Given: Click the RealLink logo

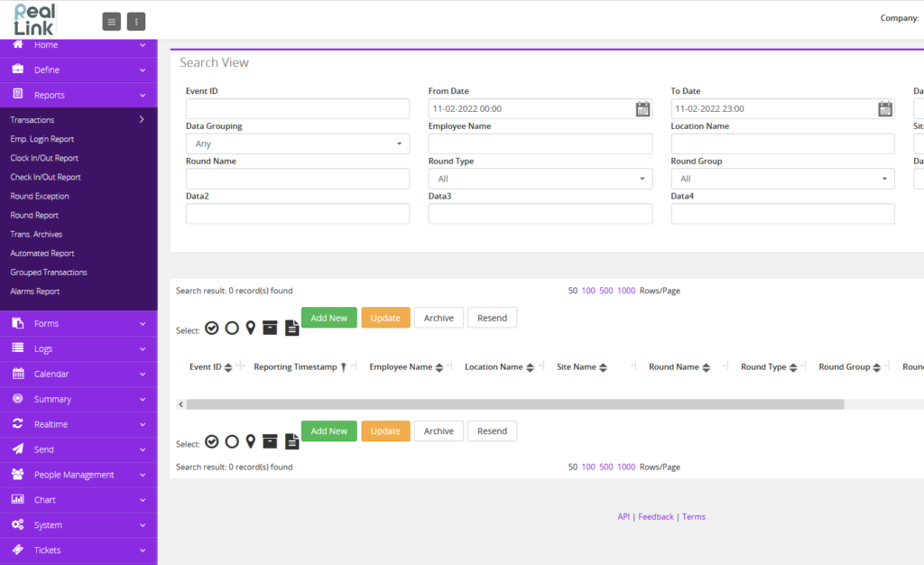Looking at the screenshot, I should [x=35, y=20].
